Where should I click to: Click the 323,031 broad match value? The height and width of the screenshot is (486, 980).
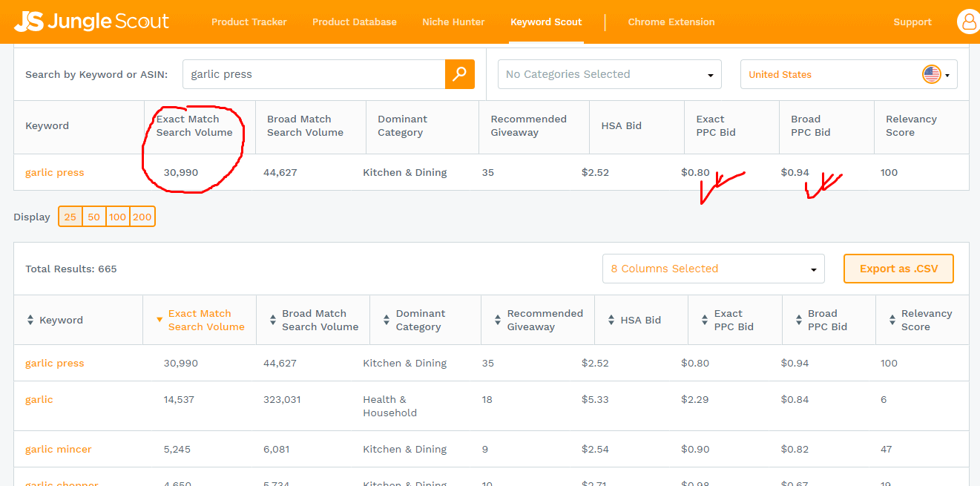pyautogui.click(x=282, y=399)
